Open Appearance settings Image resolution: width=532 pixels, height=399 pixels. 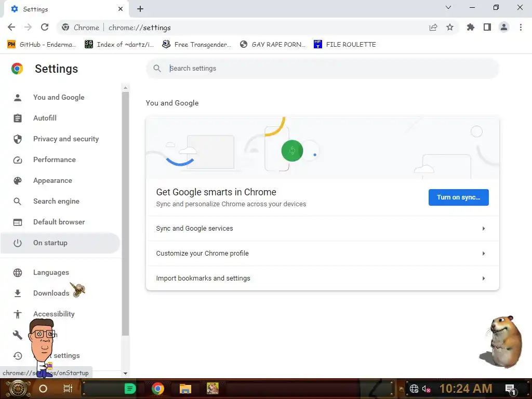pyautogui.click(x=60, y=180)
